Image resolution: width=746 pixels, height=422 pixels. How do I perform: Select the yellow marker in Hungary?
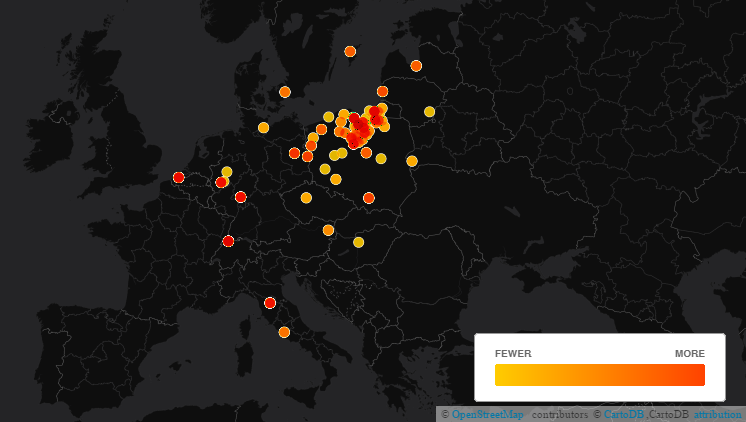[358, 243]
